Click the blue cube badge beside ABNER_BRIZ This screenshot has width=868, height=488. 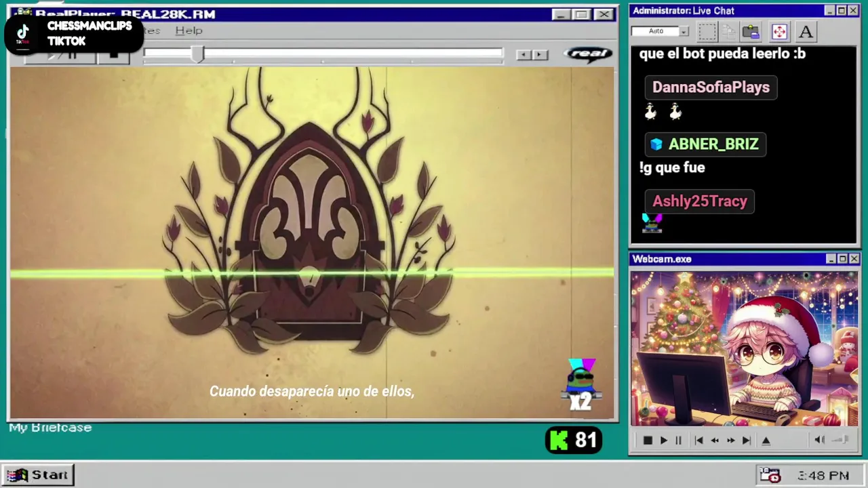click(x=656, y=144)
